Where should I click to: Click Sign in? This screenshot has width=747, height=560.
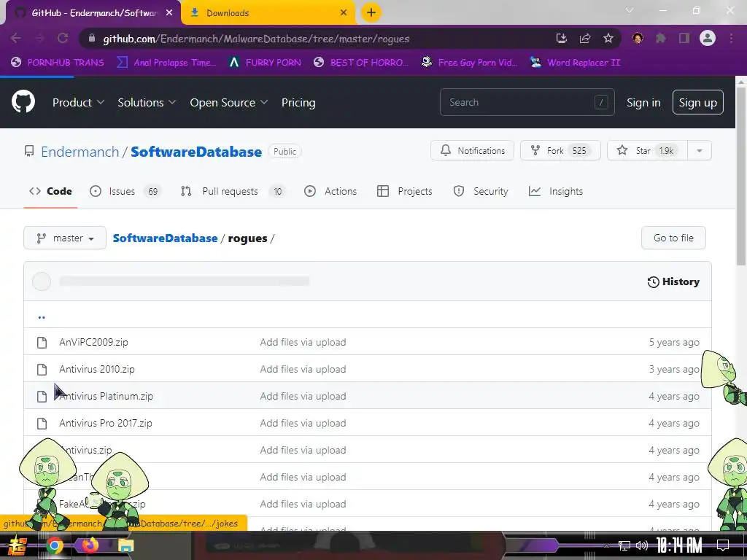tap(643, 102)
